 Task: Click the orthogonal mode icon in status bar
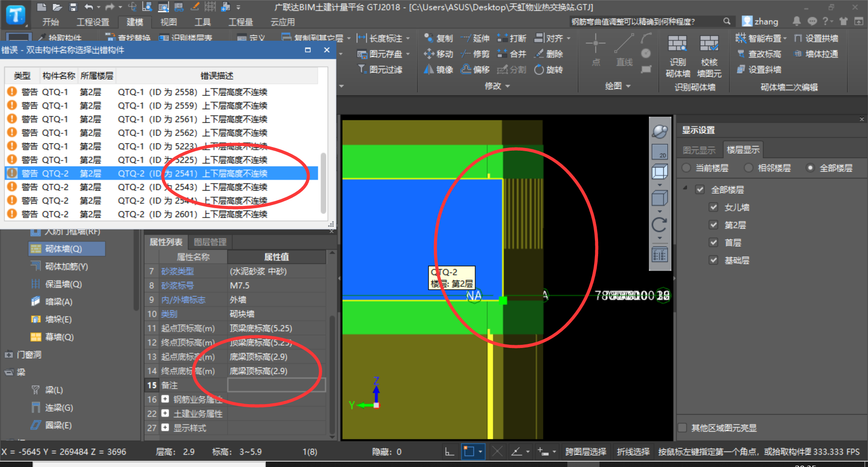(449, 452)
